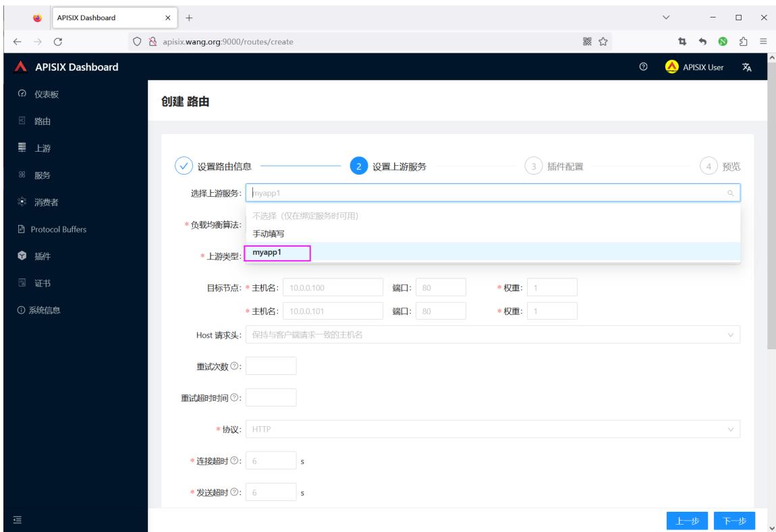Click the shield tracking protection icon
Viewport: 776px width, 532px height.
click(137, 42)
